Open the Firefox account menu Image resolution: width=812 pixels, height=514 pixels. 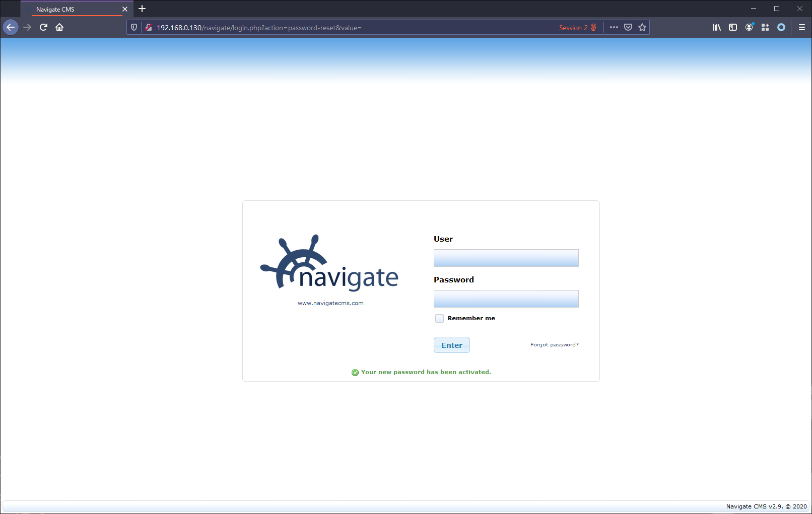click(x=749, y=28)
